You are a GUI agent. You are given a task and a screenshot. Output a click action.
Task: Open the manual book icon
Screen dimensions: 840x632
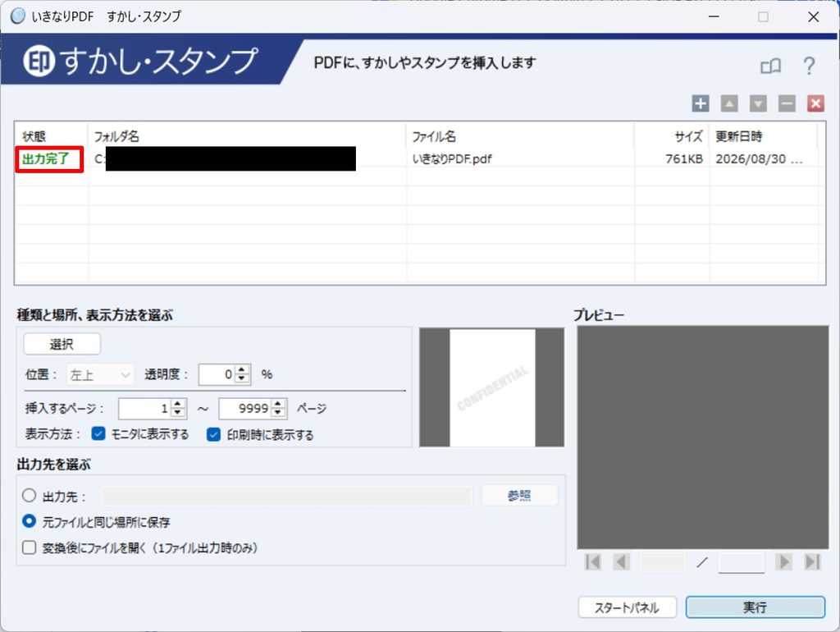pyautogui.click(x=771, y=66)
